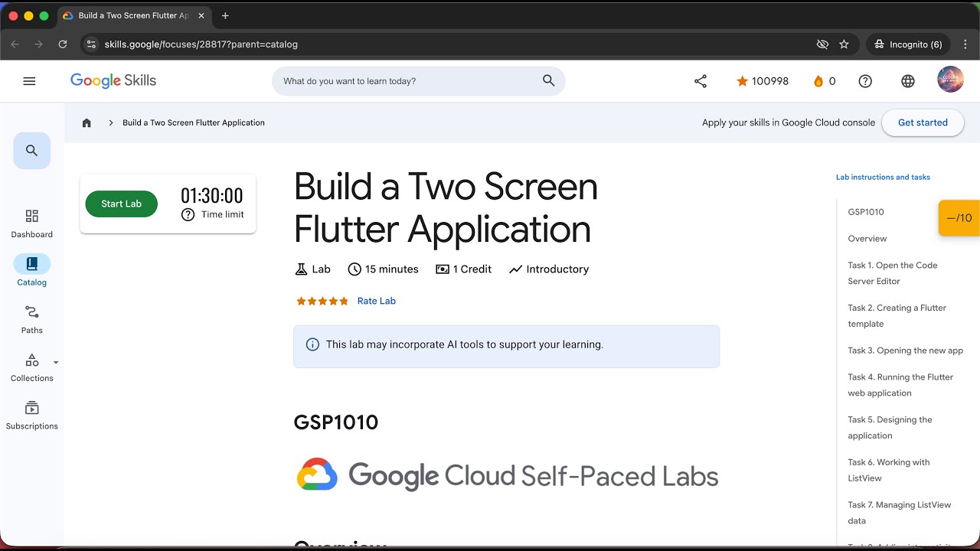Open Catalog from the sidebar
This screenshot has height=551, width=980.
coord(31,272)
